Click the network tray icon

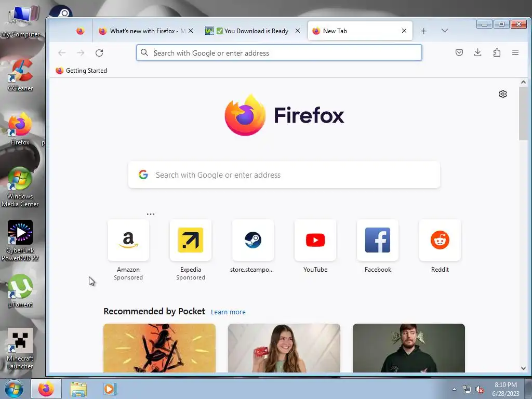[x=467, y=390]
